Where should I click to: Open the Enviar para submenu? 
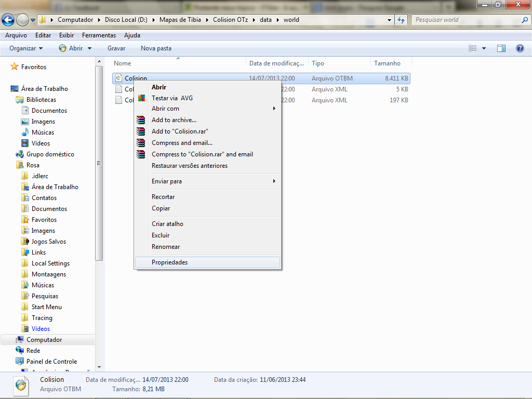pos(208,181)
